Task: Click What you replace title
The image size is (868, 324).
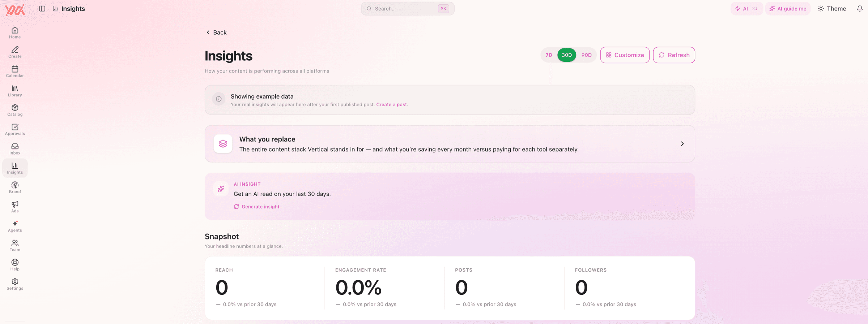Action: 267,139
